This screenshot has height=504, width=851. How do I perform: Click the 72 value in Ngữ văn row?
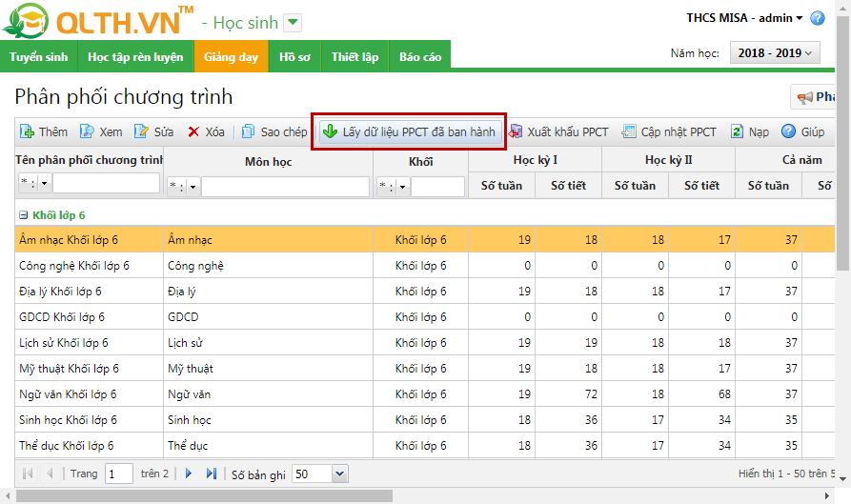591,393
